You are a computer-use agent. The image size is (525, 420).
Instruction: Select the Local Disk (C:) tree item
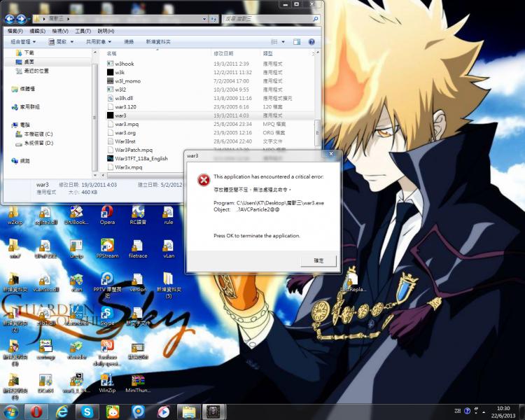point(38,134)
